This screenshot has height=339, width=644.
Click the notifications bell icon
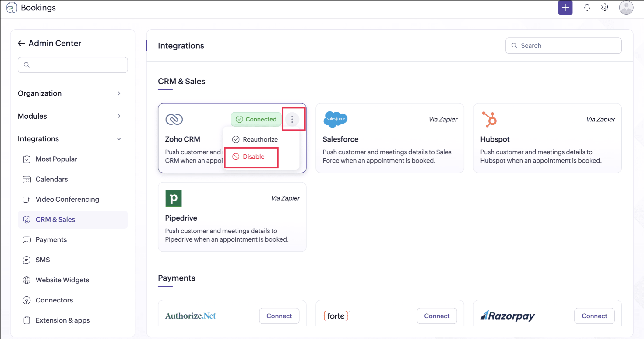(586, 8)
